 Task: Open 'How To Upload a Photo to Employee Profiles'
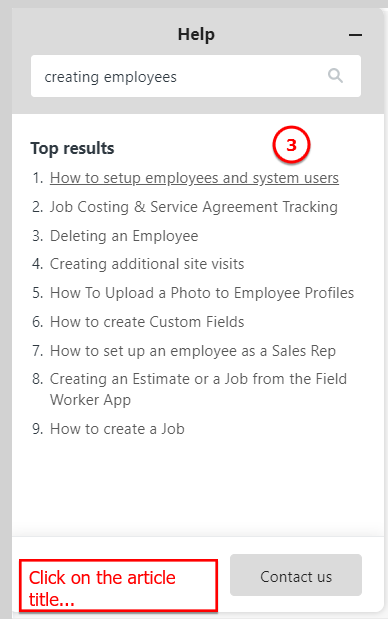[202, 293]
